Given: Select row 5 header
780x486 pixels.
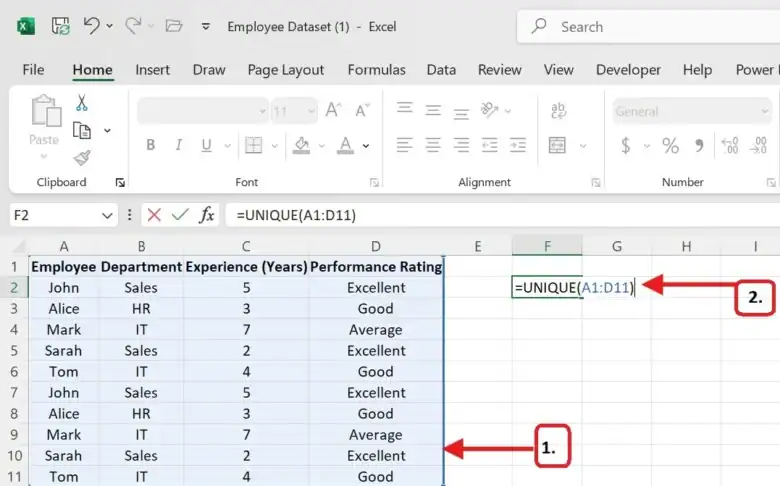Looking at the screenshot, I should (x=14, y=351).
